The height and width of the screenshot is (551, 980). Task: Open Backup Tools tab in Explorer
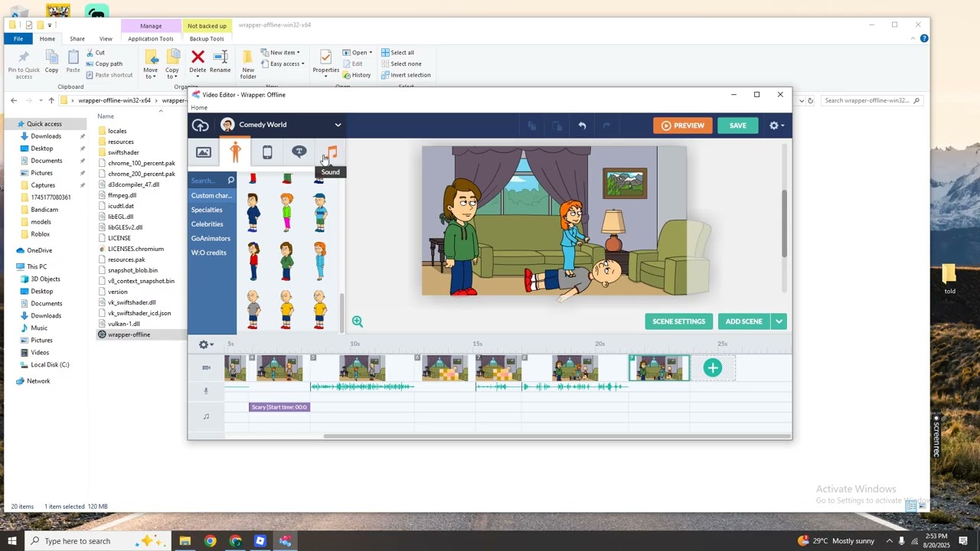tap(207, 39)
